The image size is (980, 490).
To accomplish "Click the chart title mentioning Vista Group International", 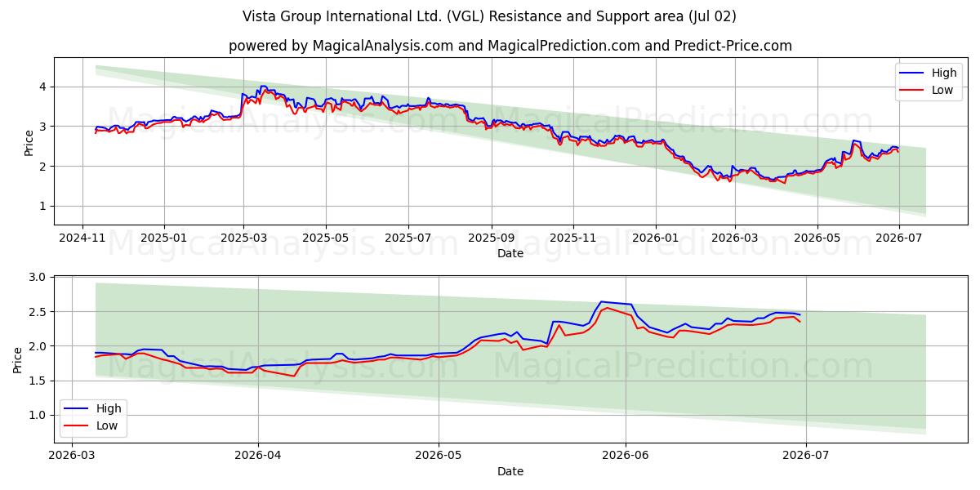I will point(489,16).
